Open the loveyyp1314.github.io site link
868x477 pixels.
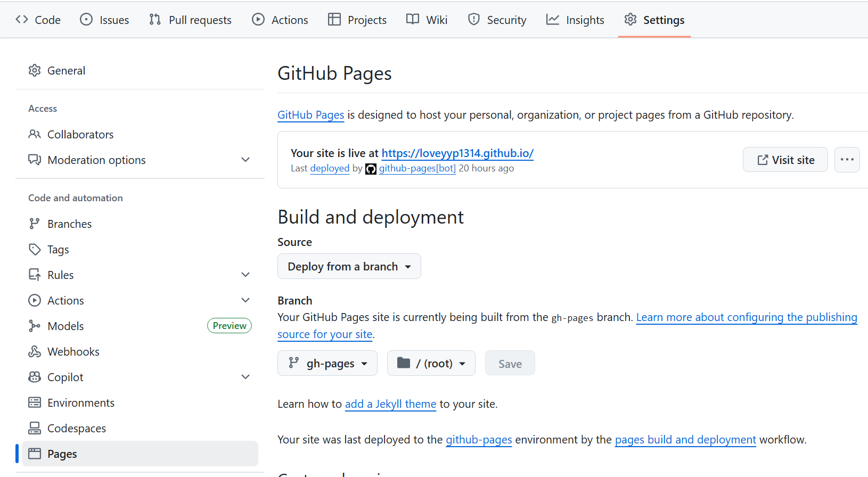click(457, 153)
